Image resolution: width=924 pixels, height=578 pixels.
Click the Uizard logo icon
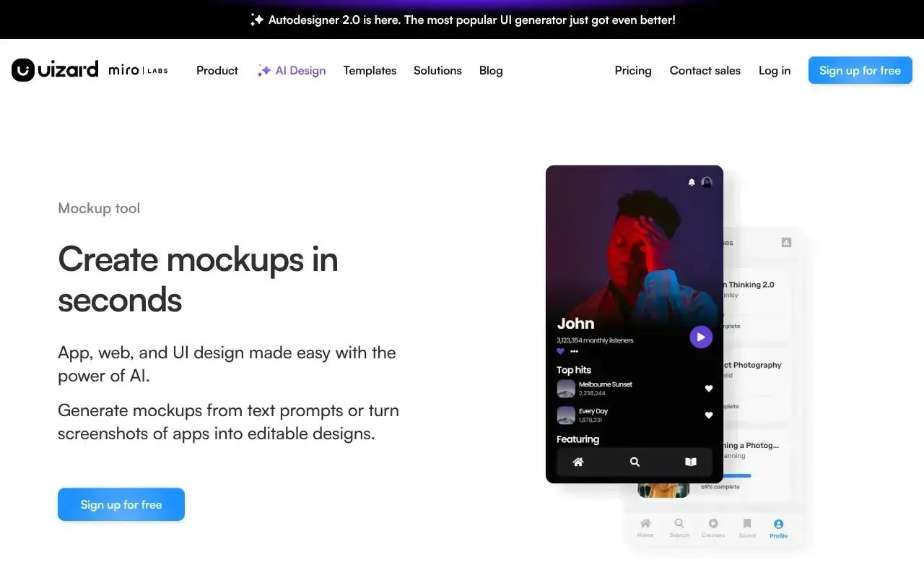tap(23, 70)
